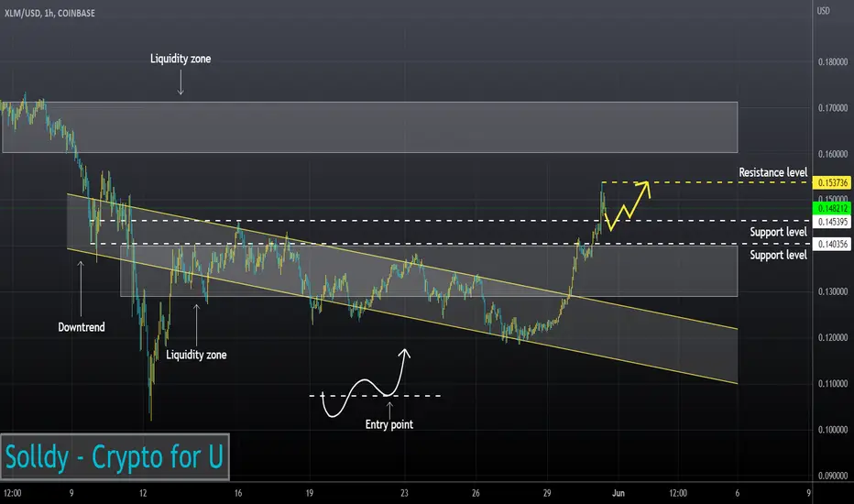The width and height of the screenshot is (854, 504).
Task: Select the Liquidity zone text near 0.180000
Action: (x=181, y=59)
